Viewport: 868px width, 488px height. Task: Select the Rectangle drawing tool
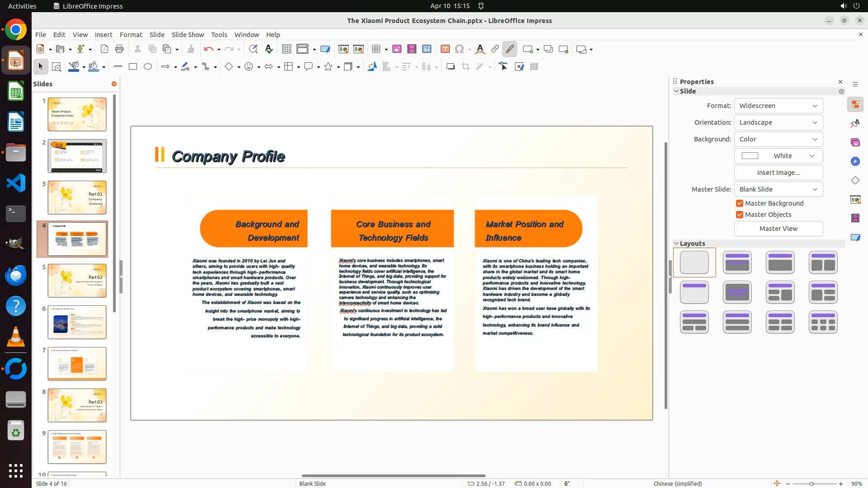[x=133, y=67]
